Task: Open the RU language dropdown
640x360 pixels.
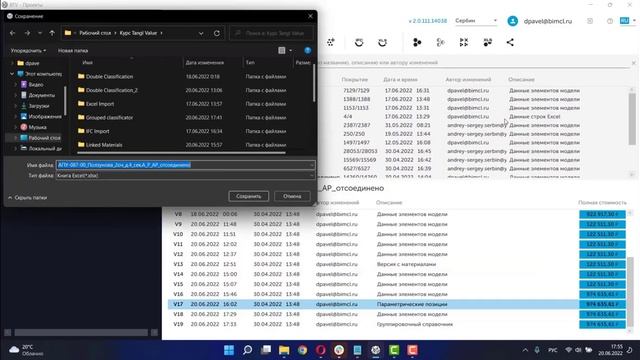Action: pyautogui.click(x=628, y=20)
